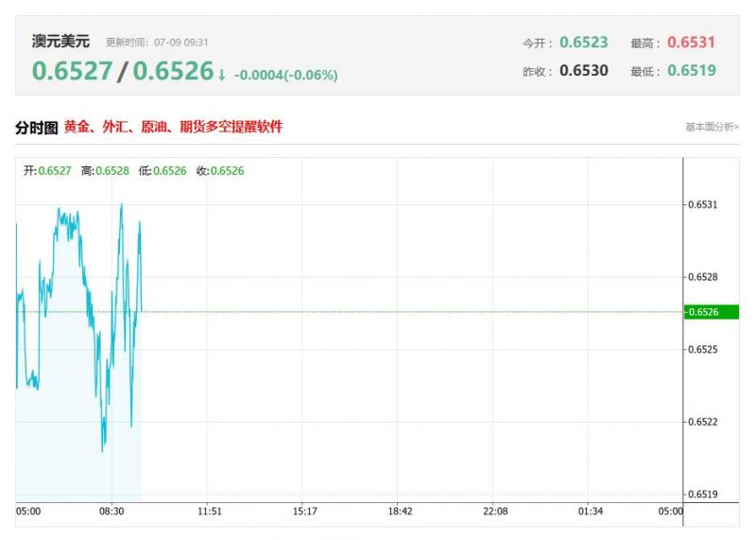Click the chart's 高:0.6528 readout

pyautogui.click(x=105, y=171)
